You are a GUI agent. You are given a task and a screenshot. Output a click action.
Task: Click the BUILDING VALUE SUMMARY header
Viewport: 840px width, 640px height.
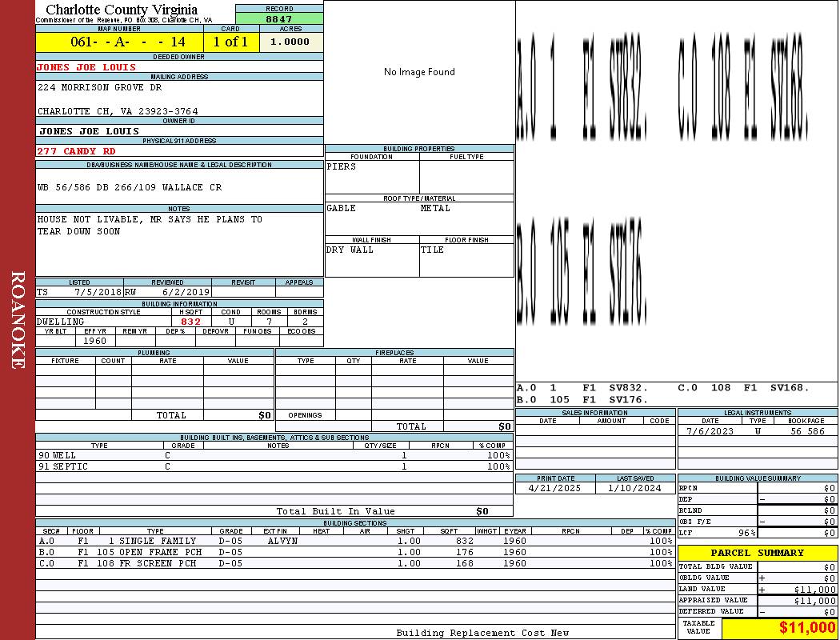(758, 478)
